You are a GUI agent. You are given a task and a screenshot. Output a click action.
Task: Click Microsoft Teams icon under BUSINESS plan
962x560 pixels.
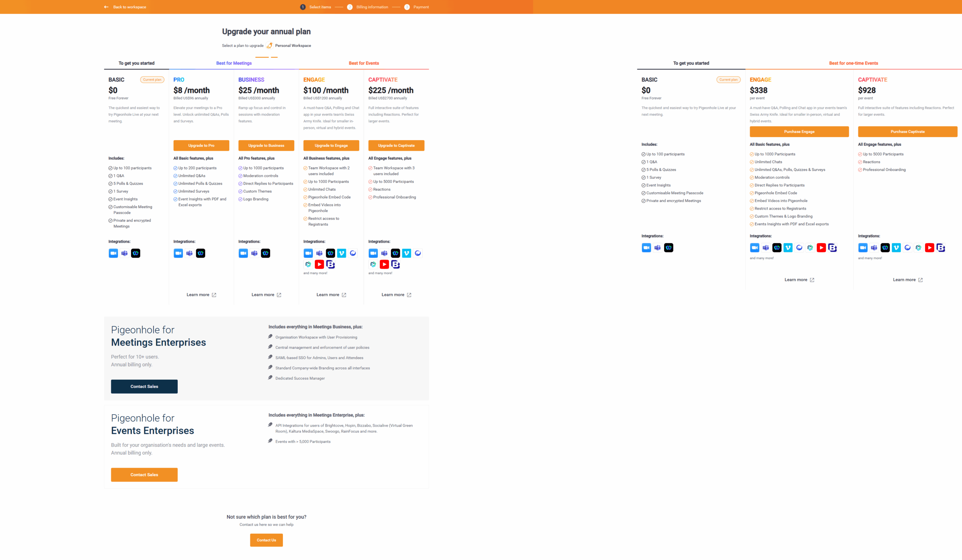[x=254, y=253]
